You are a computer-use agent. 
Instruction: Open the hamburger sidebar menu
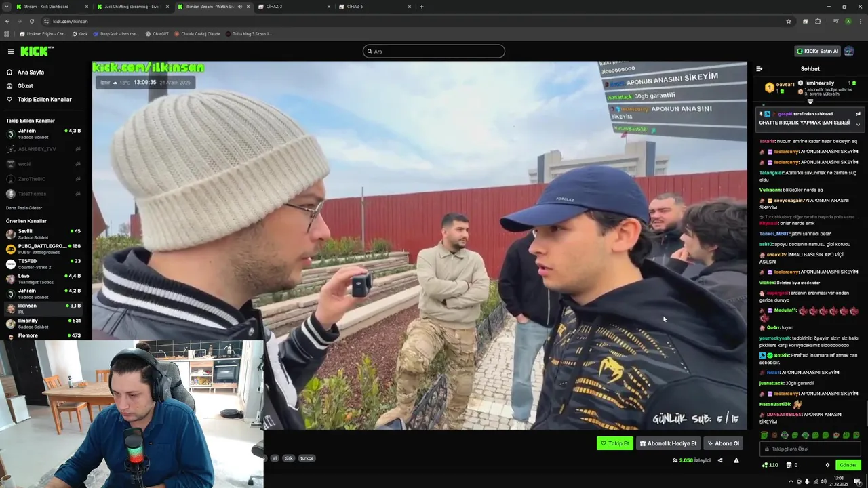(10, 51)
